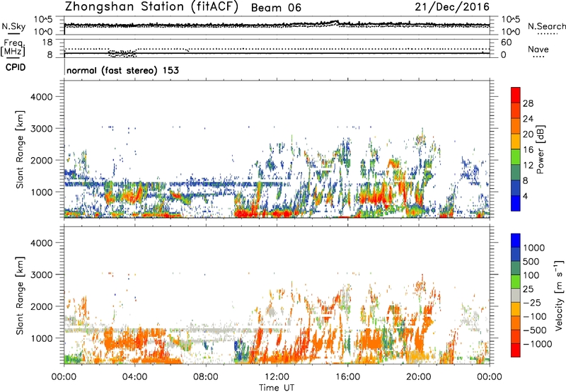
Task: Pick the red bottom segment of Velocity colorbar
Action: pos(516,350)
